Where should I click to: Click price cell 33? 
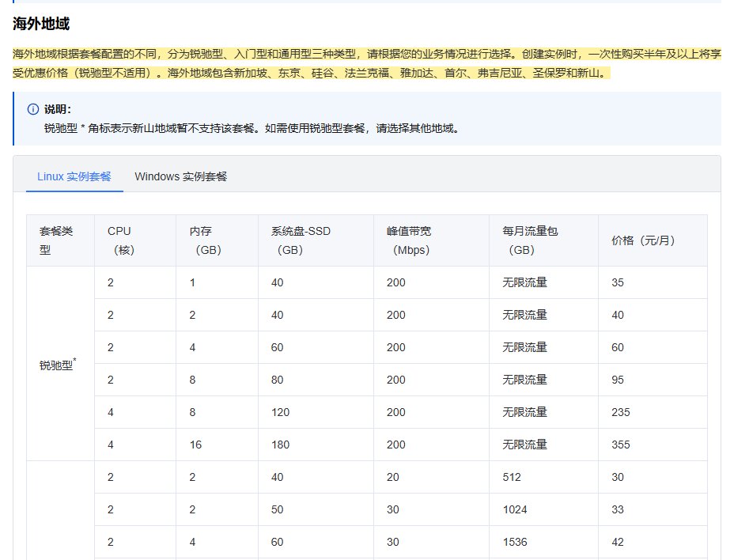coord(653,510)
